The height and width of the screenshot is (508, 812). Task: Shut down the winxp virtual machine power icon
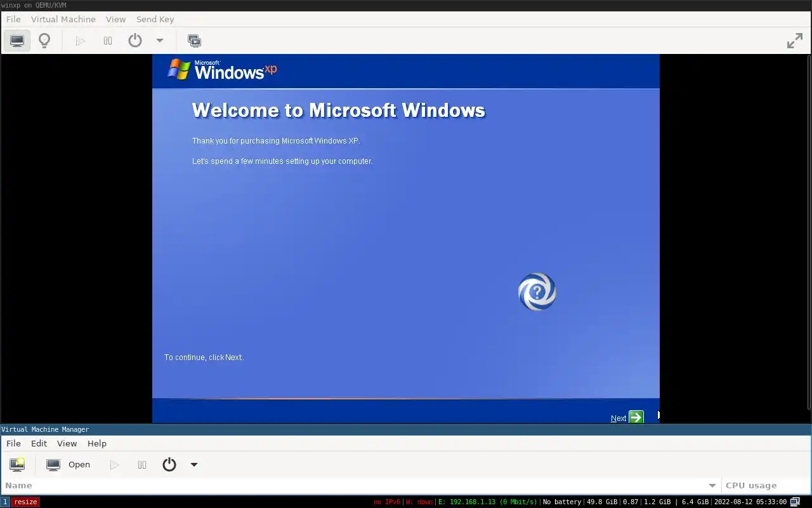click(x=135, y=41)
